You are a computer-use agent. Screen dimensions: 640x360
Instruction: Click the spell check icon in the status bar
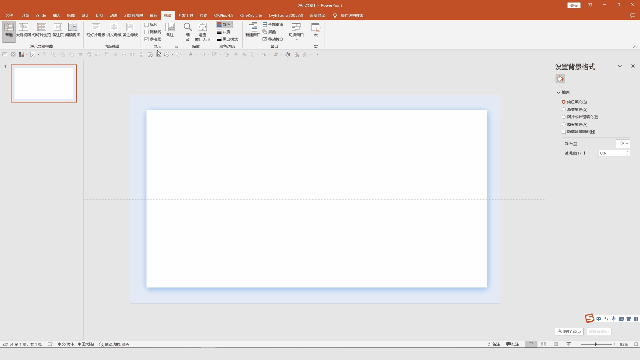[x=50, y=344]
